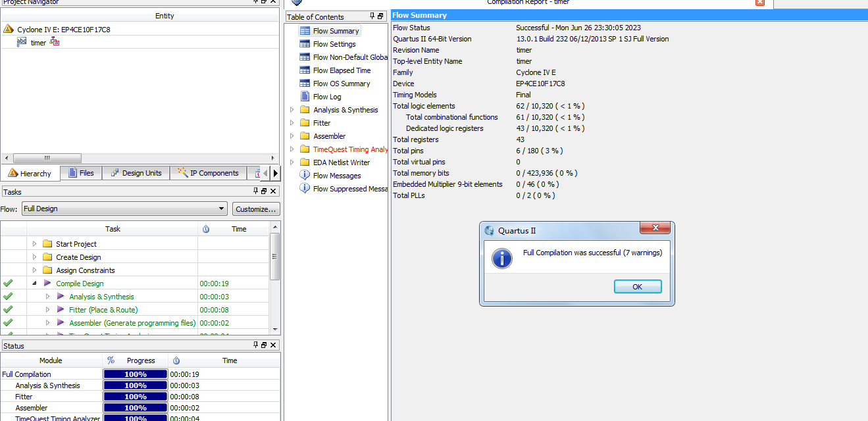Click the percent icon in Status header

click(x=111, y=360)
